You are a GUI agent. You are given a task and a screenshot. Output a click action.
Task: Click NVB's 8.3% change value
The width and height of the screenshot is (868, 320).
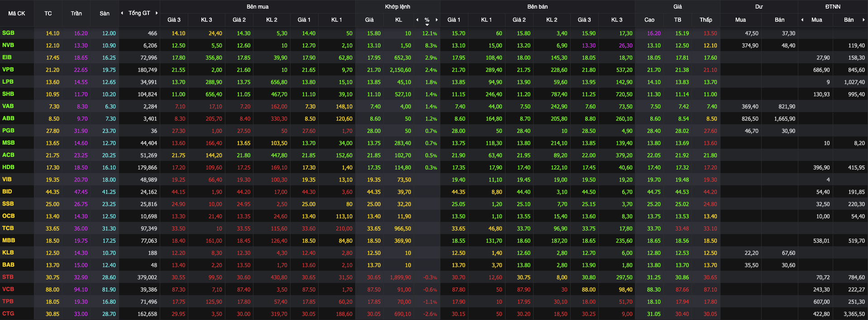tap(431, 46)
